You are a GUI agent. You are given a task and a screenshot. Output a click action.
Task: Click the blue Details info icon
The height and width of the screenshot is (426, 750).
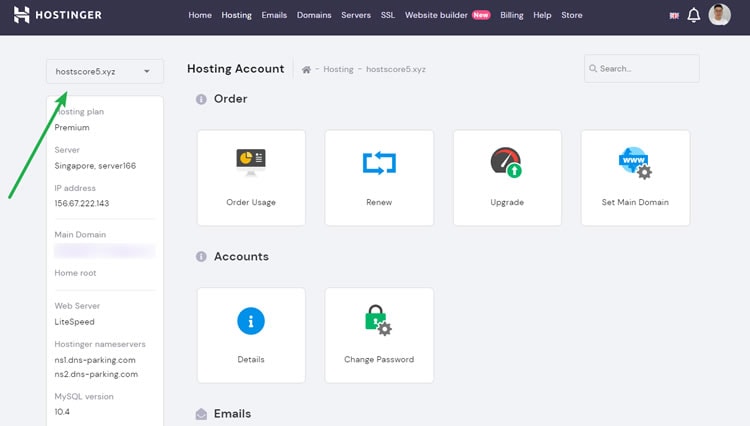click(x=251, y=321)
